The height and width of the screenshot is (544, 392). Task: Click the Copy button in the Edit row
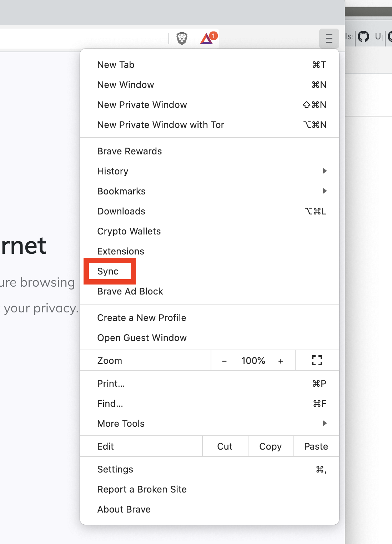click(x=270, y=446)
